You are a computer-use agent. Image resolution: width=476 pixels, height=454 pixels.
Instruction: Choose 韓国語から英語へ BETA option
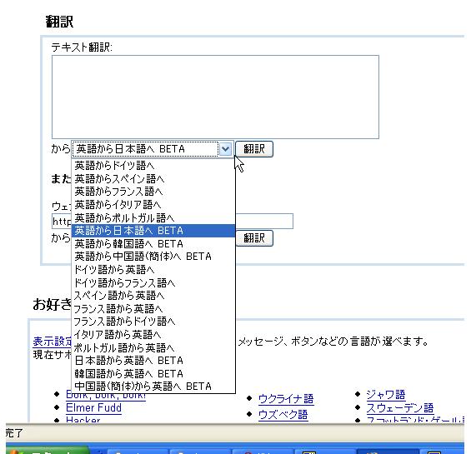[x=153, y=374]
